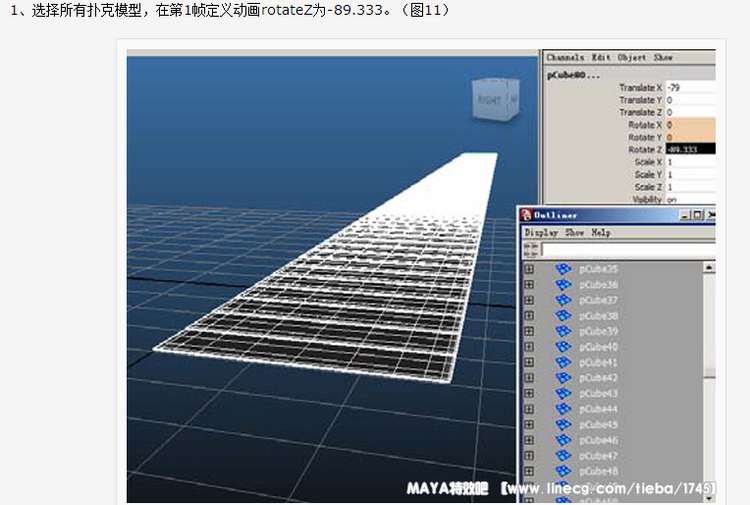Click the Outliner window title icon
Image resolution: width=750 pixels, height=505 pixels.
pyautogui.click(x=527, y=215)
